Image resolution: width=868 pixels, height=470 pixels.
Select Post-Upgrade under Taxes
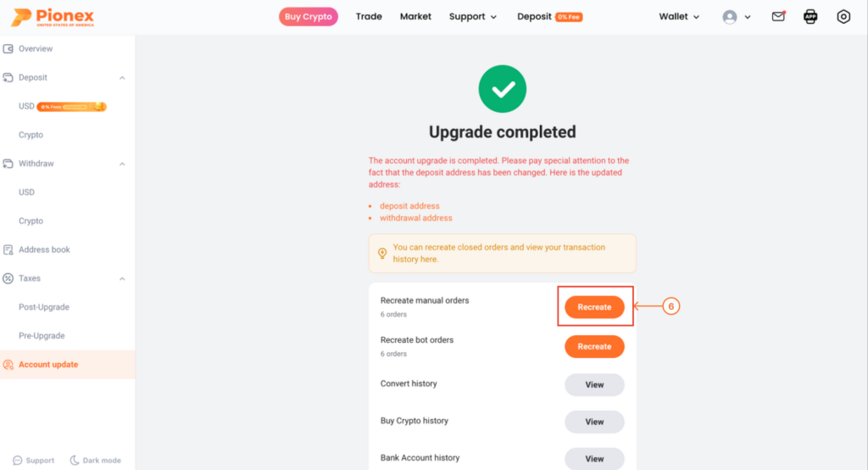[44, 307]
